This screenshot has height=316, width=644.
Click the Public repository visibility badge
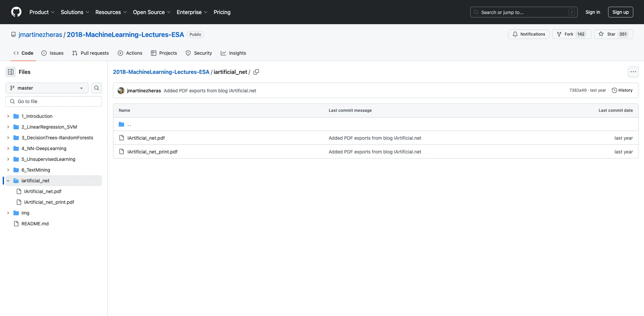click(x=195, y=35)
